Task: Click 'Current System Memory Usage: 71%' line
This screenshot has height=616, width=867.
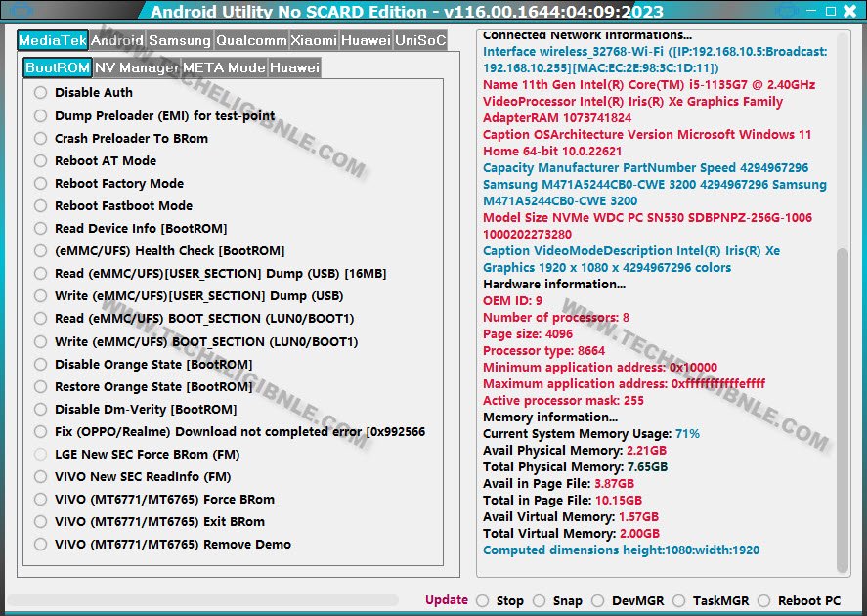Action: click(x=591, y=433)
